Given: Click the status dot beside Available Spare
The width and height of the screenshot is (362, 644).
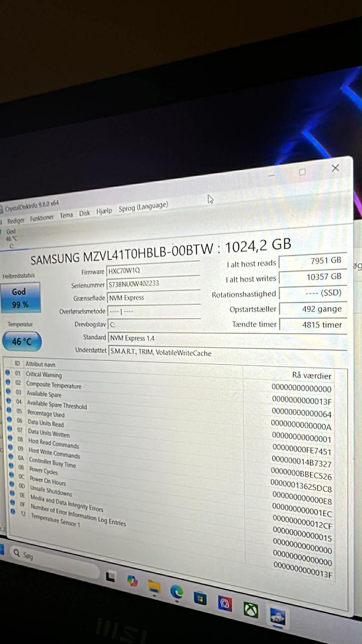Looking at the screenshot, I should click(8, 391).
